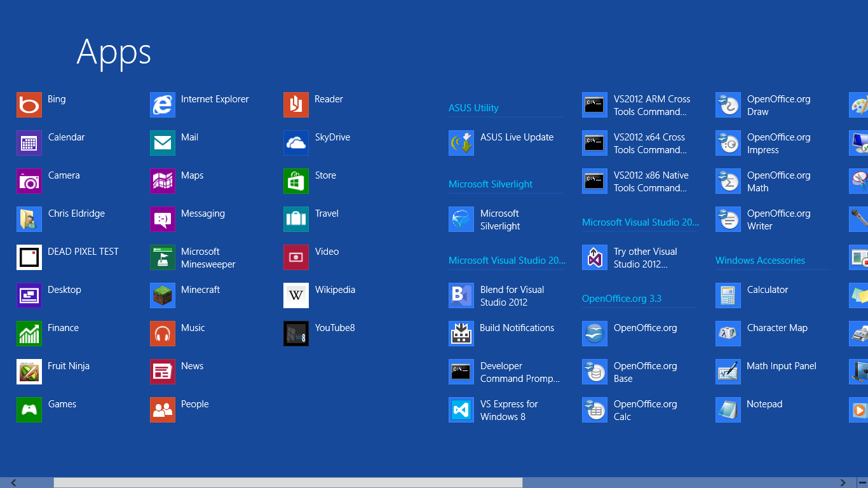This screenshot has height=488, width=868.
Task: Open the Travel suitcase icon
Action: tap(296, 219)
